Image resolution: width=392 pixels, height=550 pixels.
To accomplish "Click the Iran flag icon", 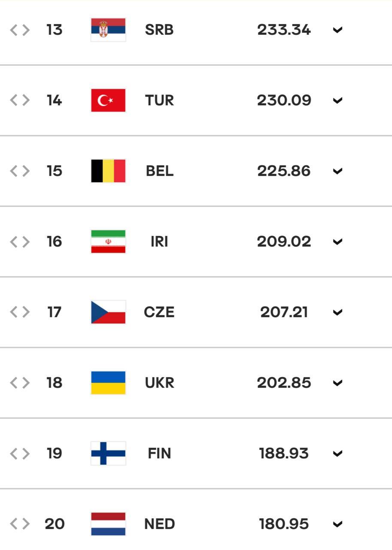I will click(108, 241).
